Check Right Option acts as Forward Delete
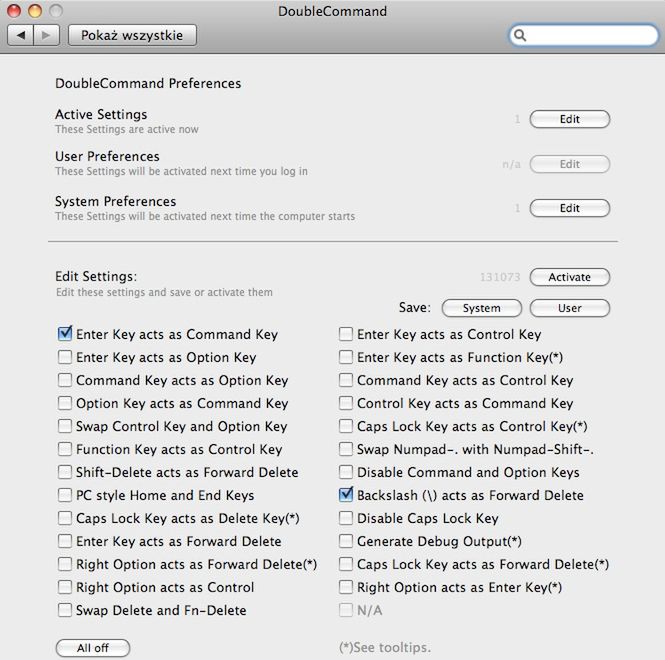The width and height of the screenshot is (665, 660). pos(65,564)
